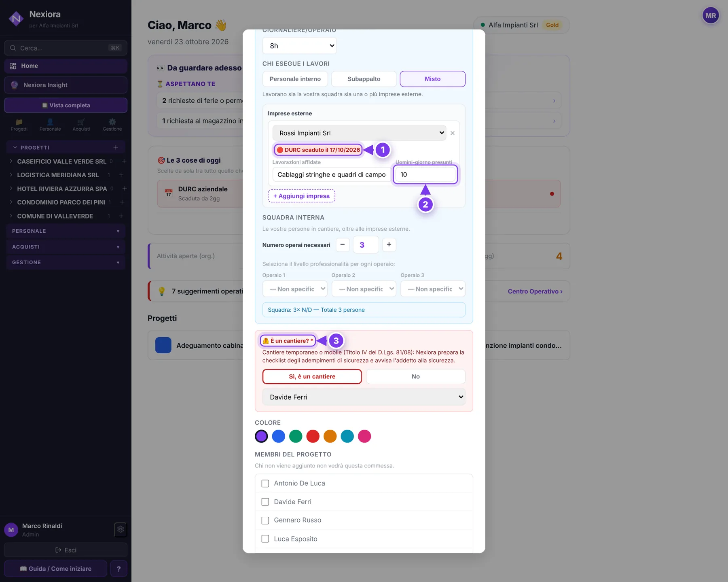Open the Acquisti cart icon shortcut
Screen dimensions: 728x582
pyautogui.click(x=81, y=125)
